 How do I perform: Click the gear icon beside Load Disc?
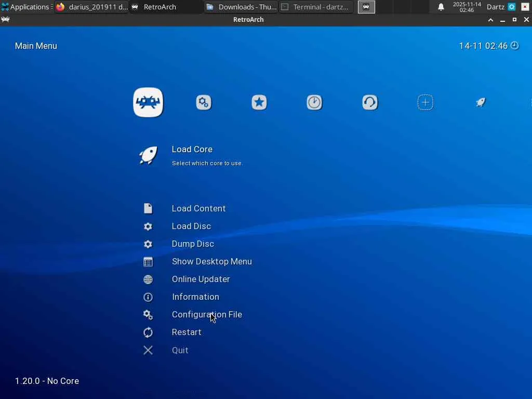[148, 227]
